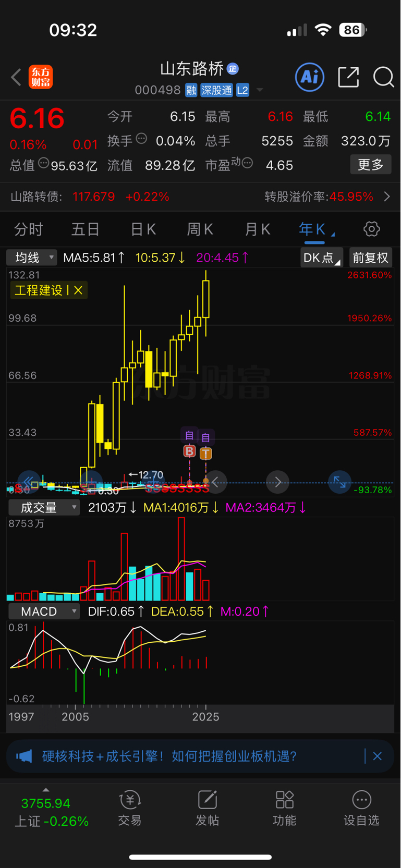Tap the megaphone announcement icon
This screenshot has width=401, height=868.
(24, 756)
